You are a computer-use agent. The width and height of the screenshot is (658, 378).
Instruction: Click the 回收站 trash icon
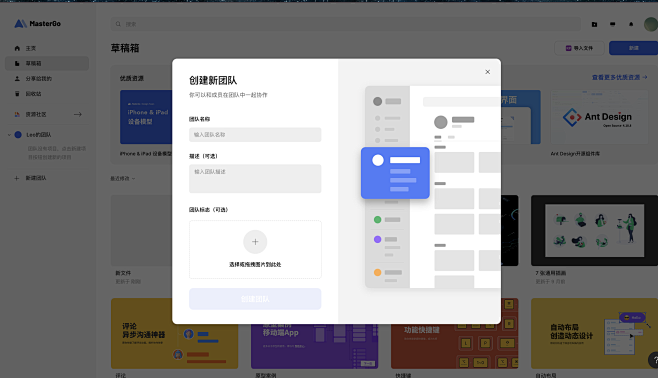coord(17,94)
